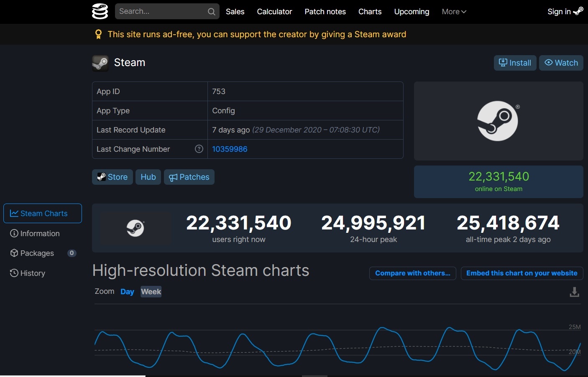Click the help icon for Last Change Number
588x377 pixels.
[199, 149]
